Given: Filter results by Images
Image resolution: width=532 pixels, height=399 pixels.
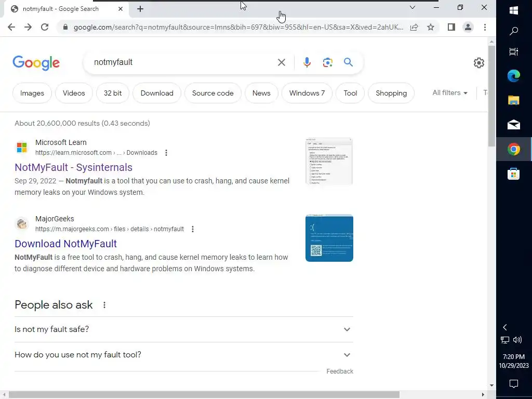Looking at the screenshot, I should [x=32, y=93].
